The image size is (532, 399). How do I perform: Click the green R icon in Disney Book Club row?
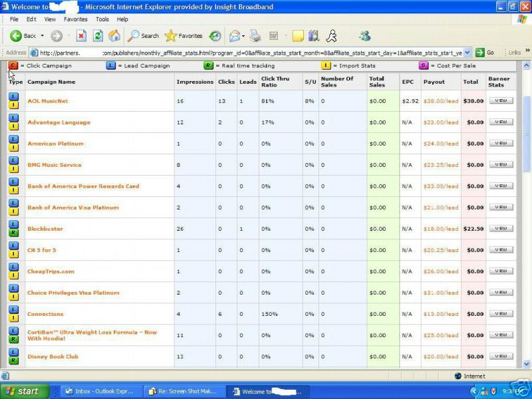tap(13, 360)
